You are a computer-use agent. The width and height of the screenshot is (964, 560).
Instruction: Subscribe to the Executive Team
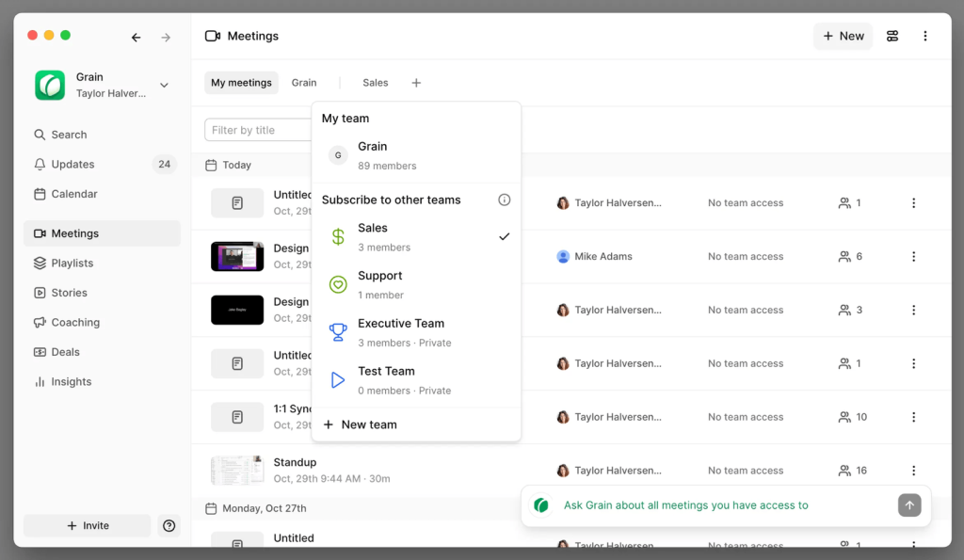click(x=416, y=332)
